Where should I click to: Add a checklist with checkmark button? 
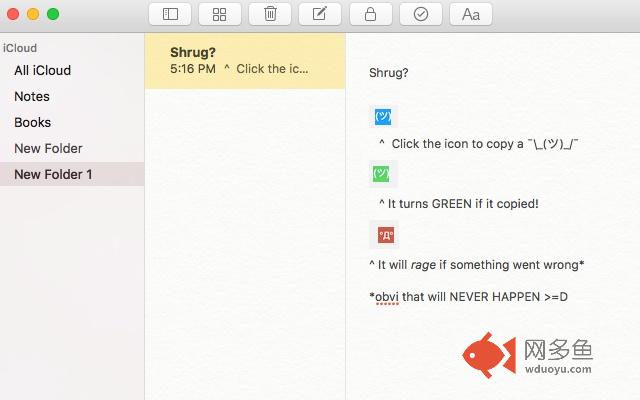pos(420,14)
